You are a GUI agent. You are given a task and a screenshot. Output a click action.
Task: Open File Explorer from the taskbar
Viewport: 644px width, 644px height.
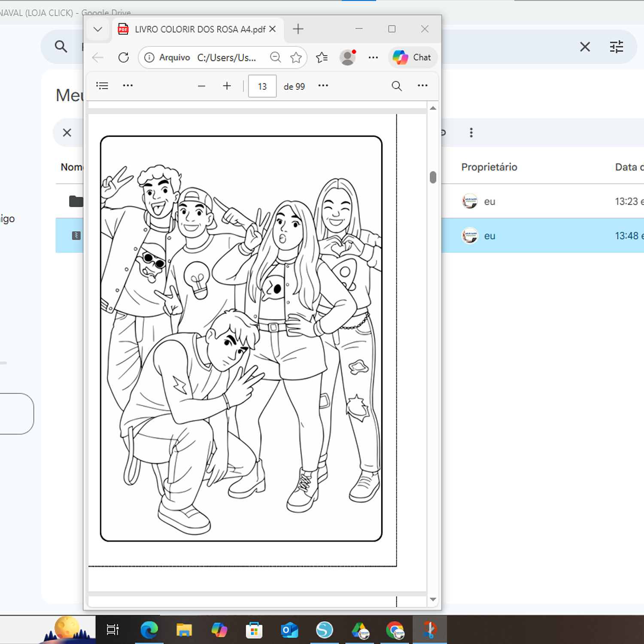click(x=184, y=630)
